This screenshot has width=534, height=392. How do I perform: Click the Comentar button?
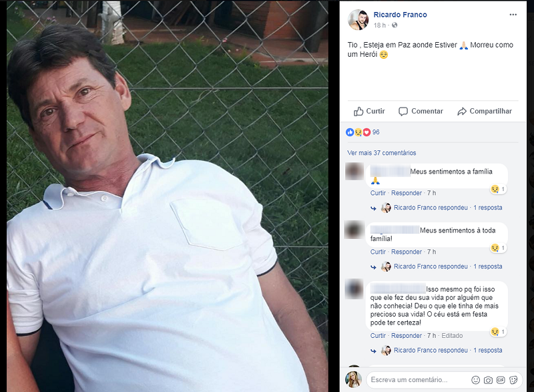tap(421, 112)
